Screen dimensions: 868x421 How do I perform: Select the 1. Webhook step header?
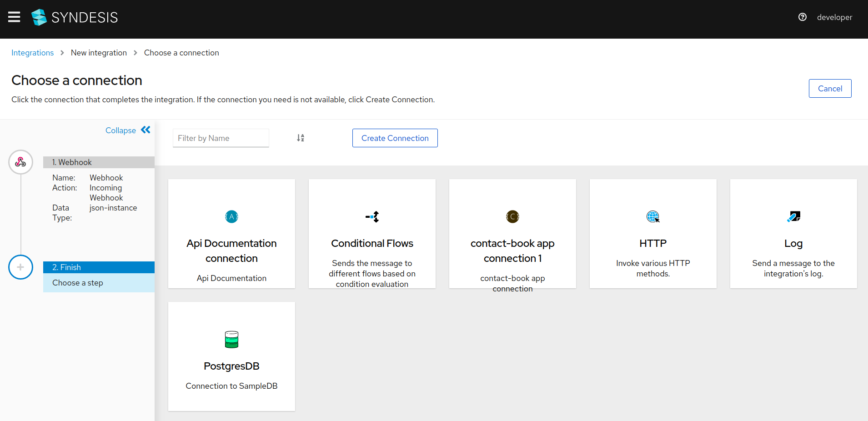(99, 162)
